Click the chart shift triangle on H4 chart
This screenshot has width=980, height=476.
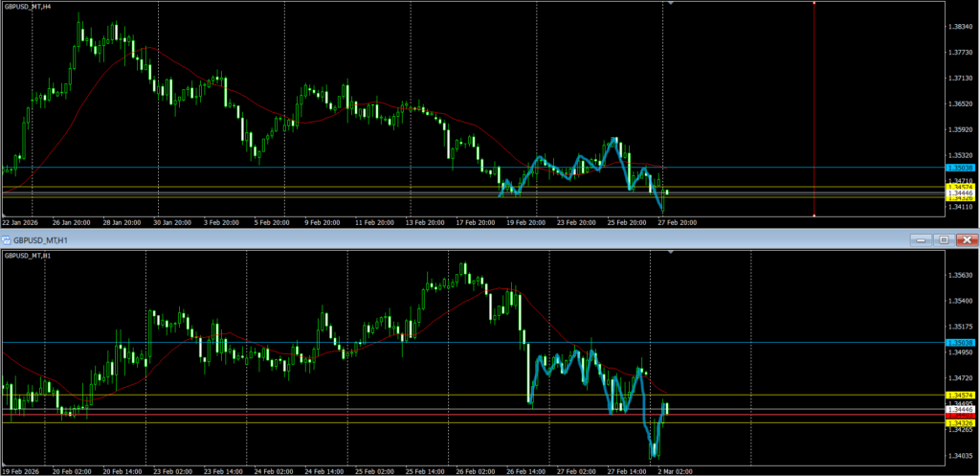tap(671, 4)
